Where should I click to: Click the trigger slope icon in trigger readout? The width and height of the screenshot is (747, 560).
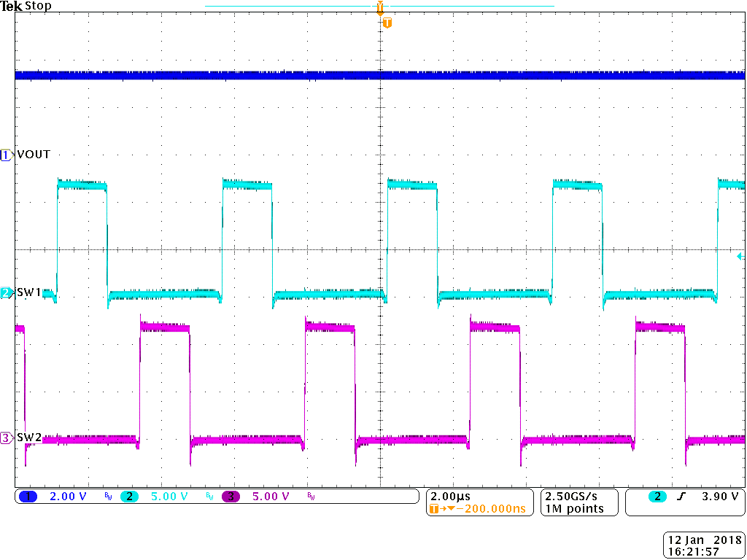(681, 497)
